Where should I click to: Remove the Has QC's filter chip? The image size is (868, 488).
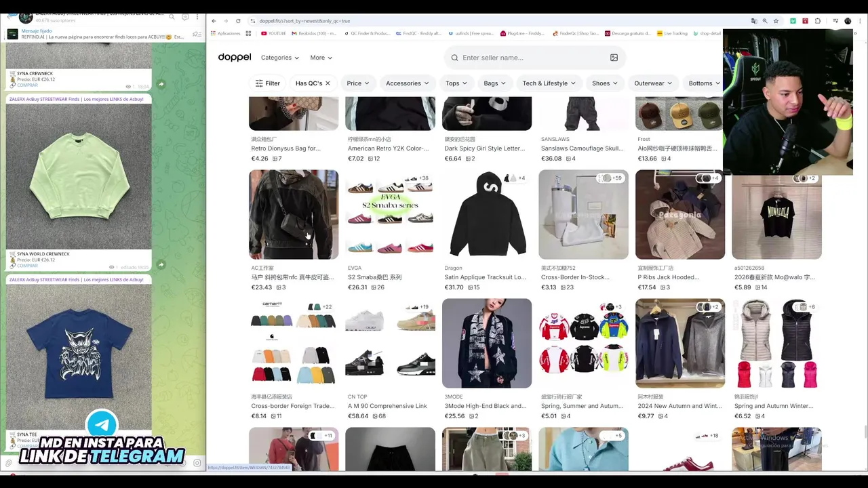pos(328,83)
